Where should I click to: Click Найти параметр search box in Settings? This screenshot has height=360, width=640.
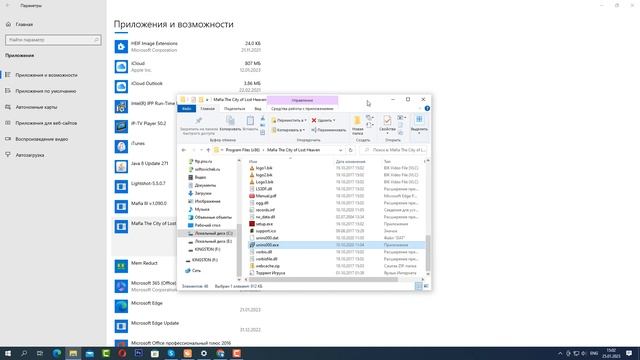(x=53, y=40)
